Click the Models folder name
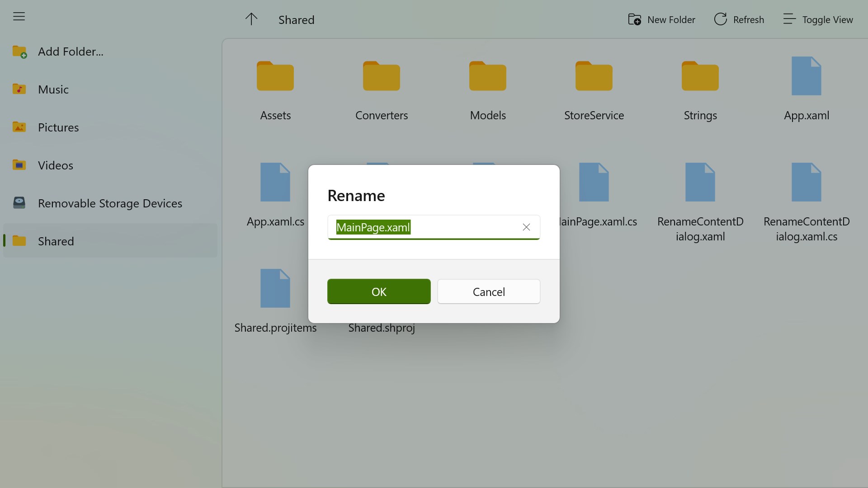The image size is (868, 488). (488, 116)
